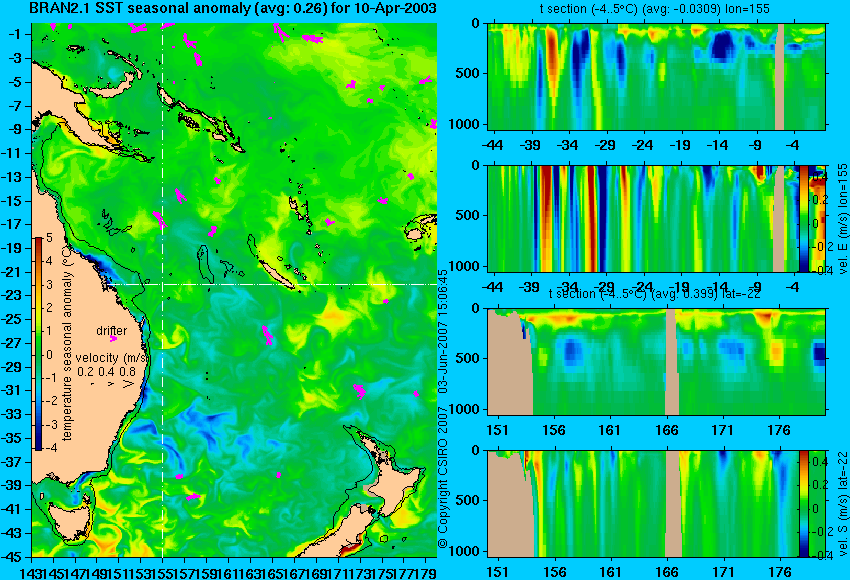This screenshot has height=580, width=850.
Task: Click the 0.8 velocity scale value
Action: pyautogui.click(x=127, y=372)
